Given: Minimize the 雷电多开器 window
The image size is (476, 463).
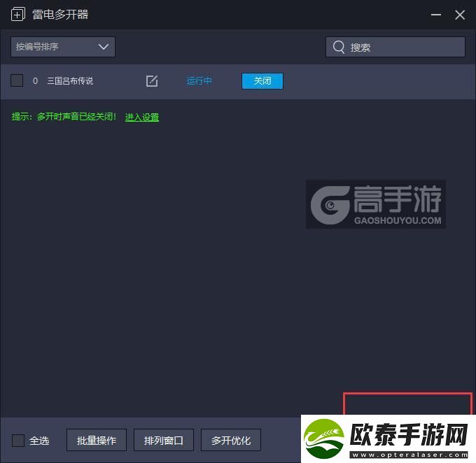Looking at the screenshot, I should [436, 15].
